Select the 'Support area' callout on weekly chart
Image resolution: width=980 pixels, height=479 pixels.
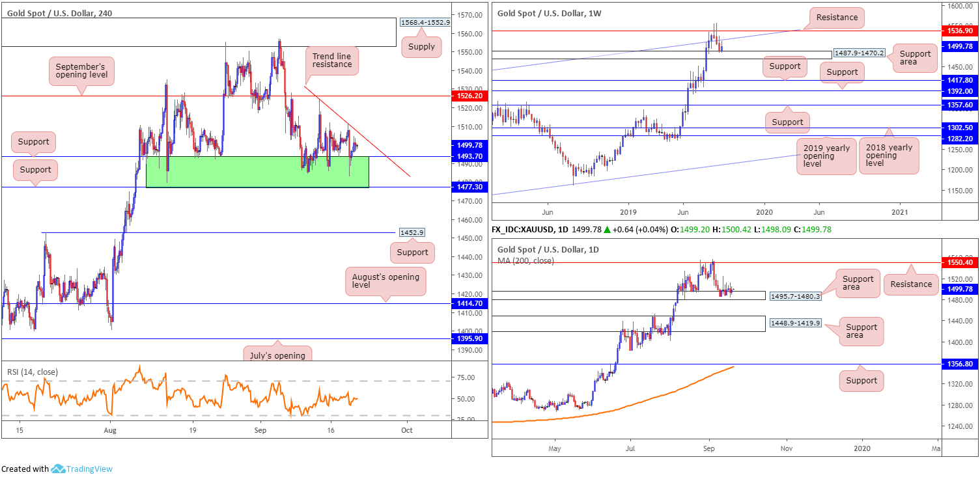[916, 58]
